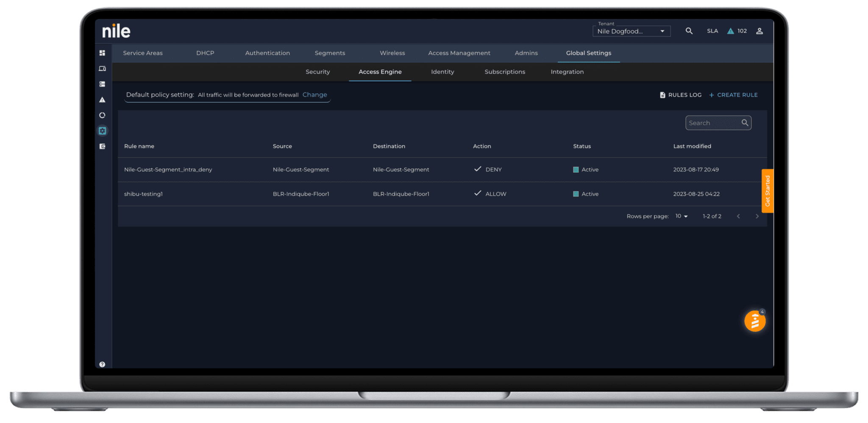Toggle Active status of shibu-testing1 rule
The width and height of the screenshot is (868, 423).
tap(575, 194)
